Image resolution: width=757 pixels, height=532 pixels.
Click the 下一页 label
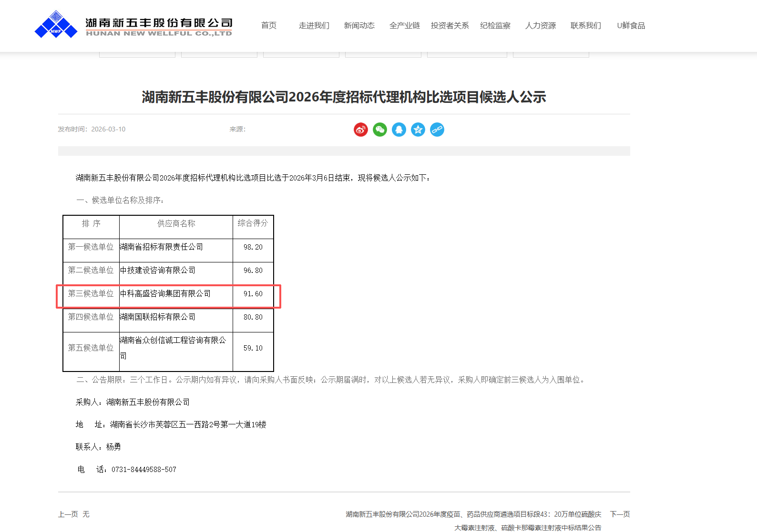coord(620,514)
